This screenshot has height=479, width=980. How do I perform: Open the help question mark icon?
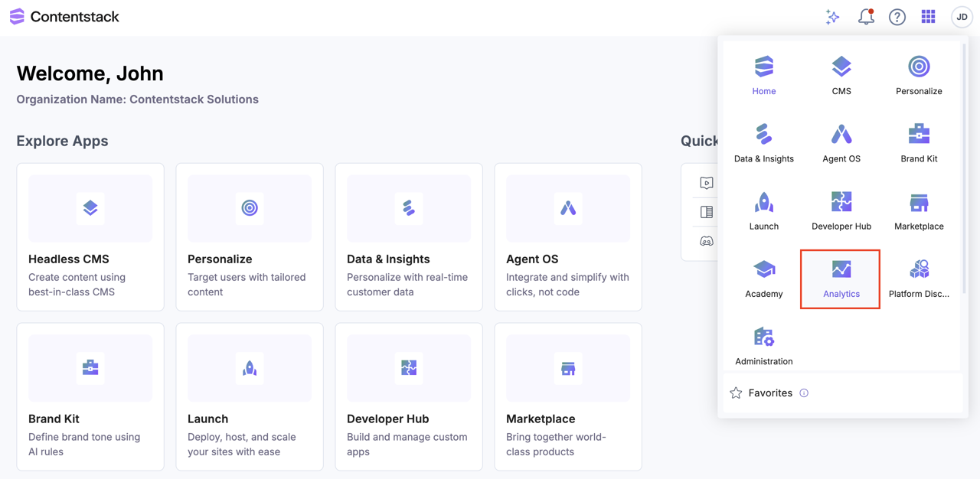tap(897, 17)
